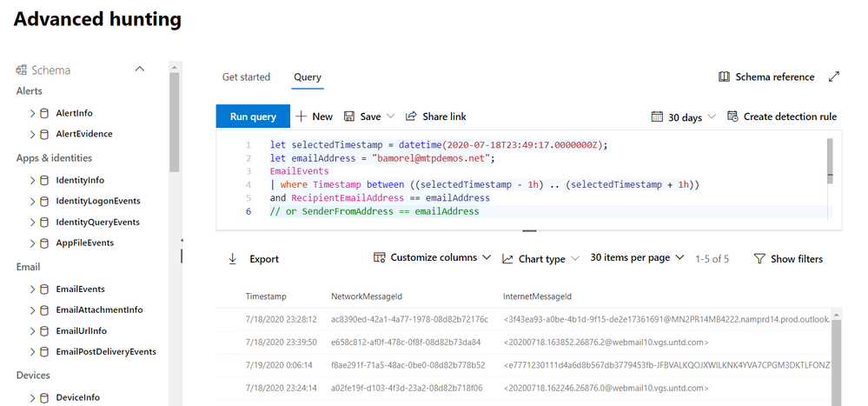Open the Chart type dropdown
868x406 pixels.
tap(540, 259)
